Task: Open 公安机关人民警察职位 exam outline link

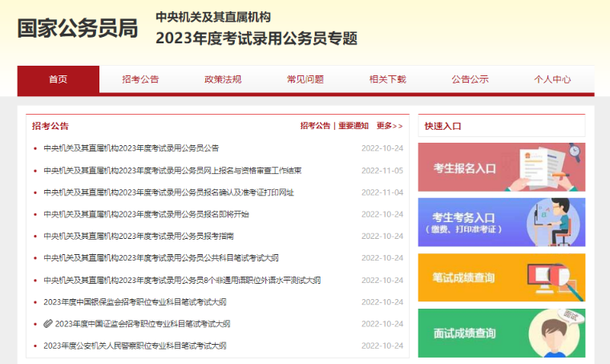Action: [x=135, y=346]
